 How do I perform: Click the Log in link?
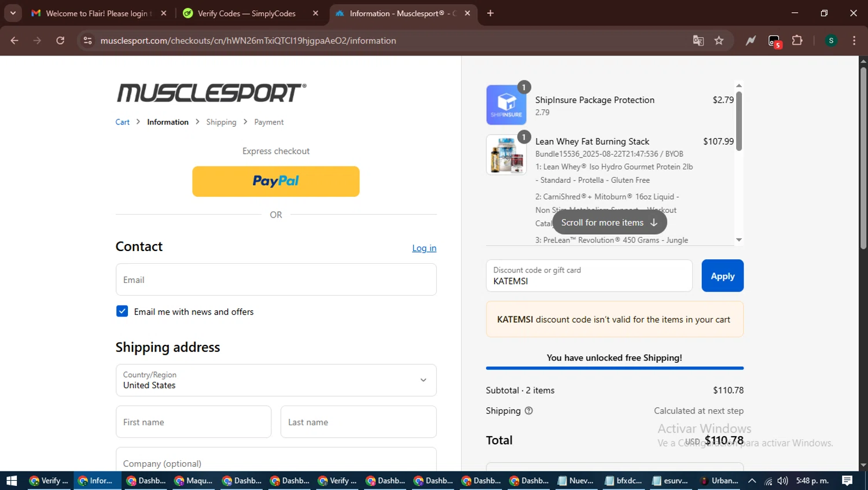point(424,248)
